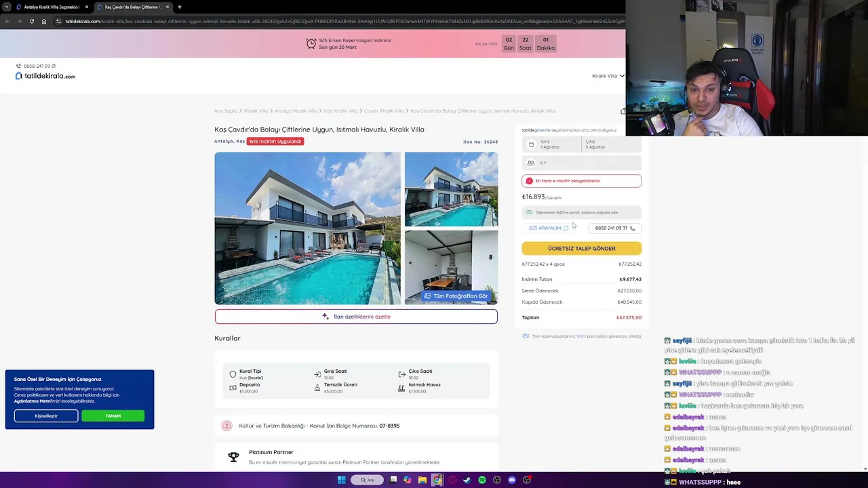The image size is (868, 488).
Task: Open a new browser tab
Action: tap(180, 7)
